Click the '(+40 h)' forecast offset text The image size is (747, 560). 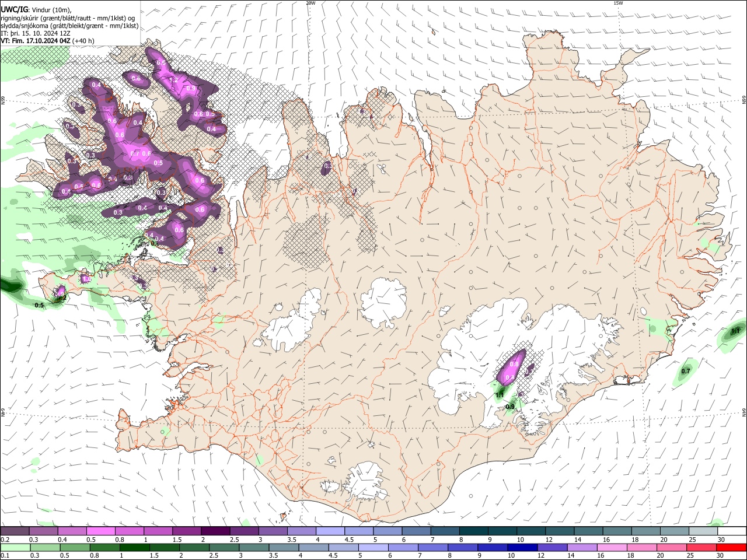tap(84, 41)
